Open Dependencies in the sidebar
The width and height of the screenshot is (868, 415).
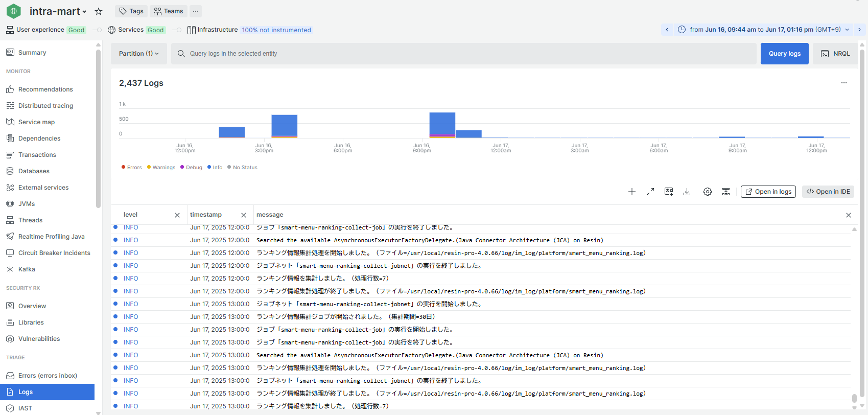click(x=39, y=139)
